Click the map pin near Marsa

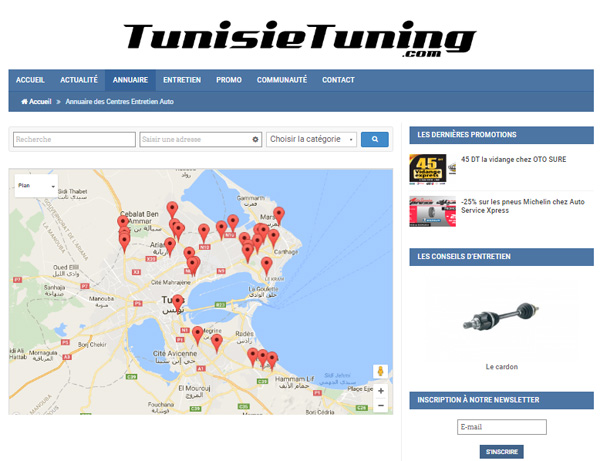pos(279,215)
